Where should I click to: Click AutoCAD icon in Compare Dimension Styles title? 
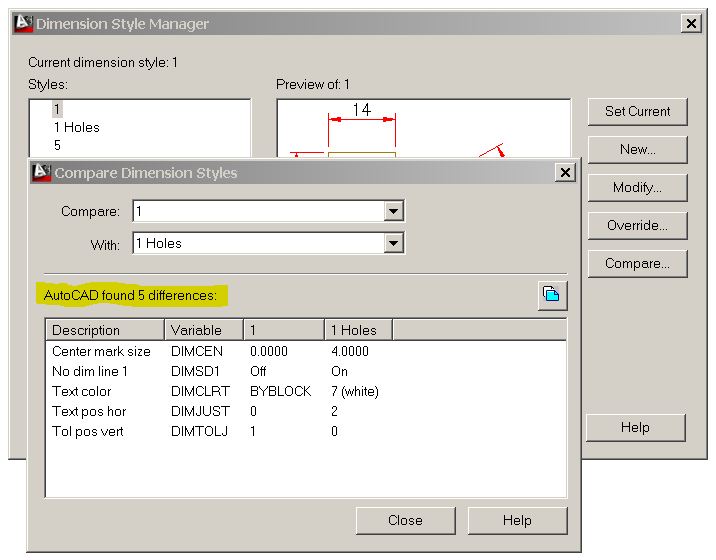tap(42, 172)
